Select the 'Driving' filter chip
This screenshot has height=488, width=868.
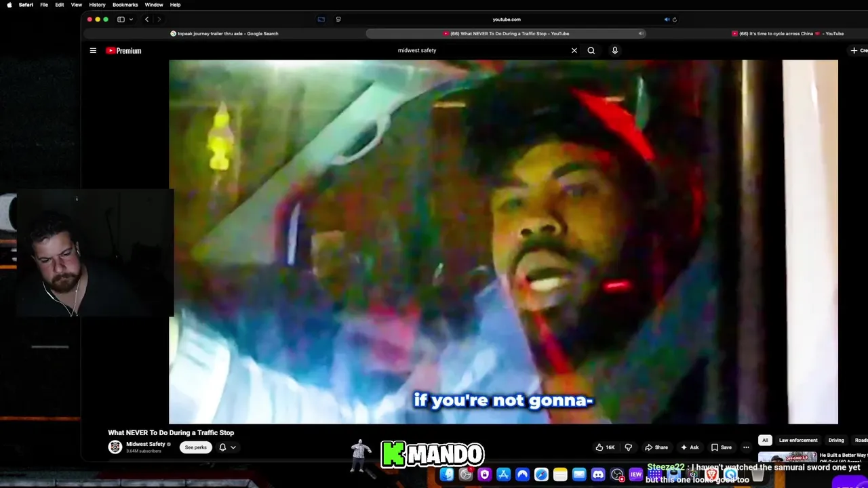(836, 440)
